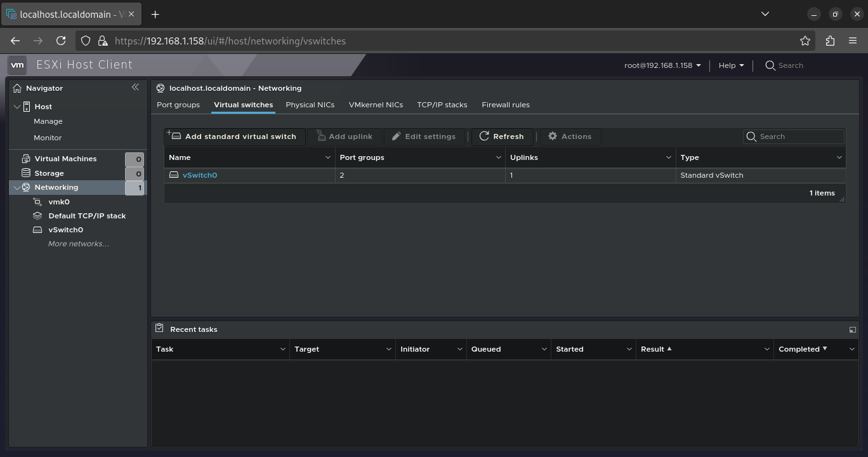The width and height of the screenshot is (868, 457).
Task: Click the Virtual Machines icon in Navigator
Action: (x=26, y=159)
